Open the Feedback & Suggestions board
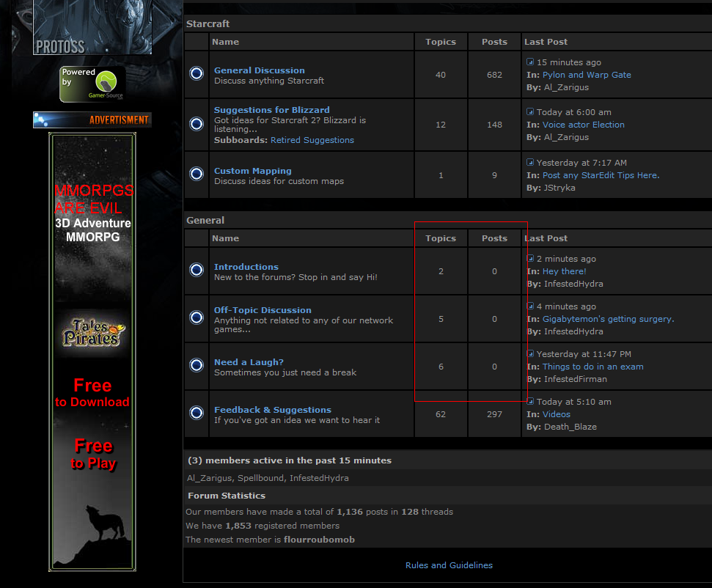 click(x=273, y=410)
